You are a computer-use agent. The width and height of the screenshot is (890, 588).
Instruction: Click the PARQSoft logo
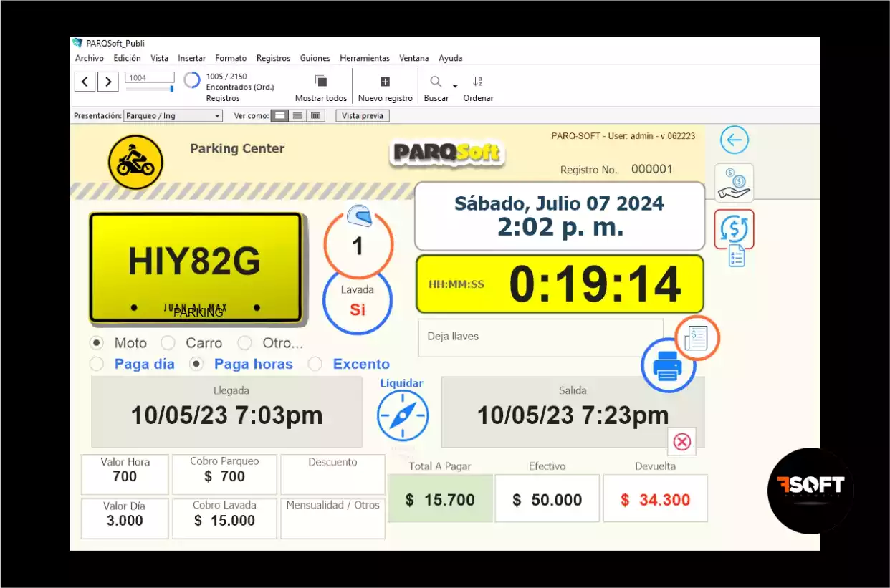pyautogui.click(x=448, y=153)
